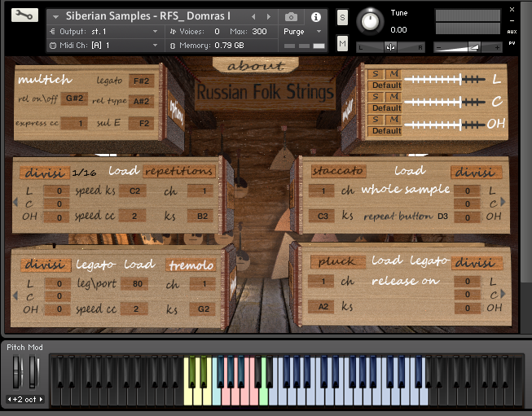Viewport: 532px width, 416px height.
Task: Toggle the instrument Solo S button
Action: [x=342, y=17]
